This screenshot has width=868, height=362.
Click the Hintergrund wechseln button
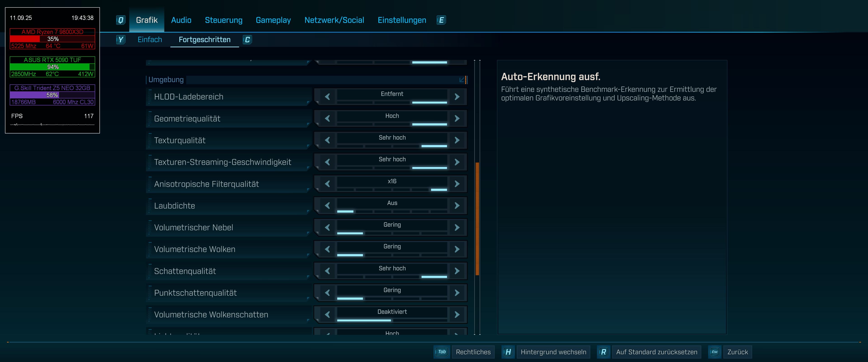click(553, 352)
